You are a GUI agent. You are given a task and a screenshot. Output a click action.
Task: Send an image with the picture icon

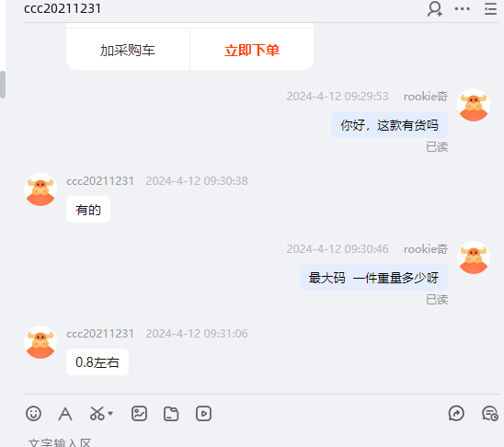pos(139,413)
